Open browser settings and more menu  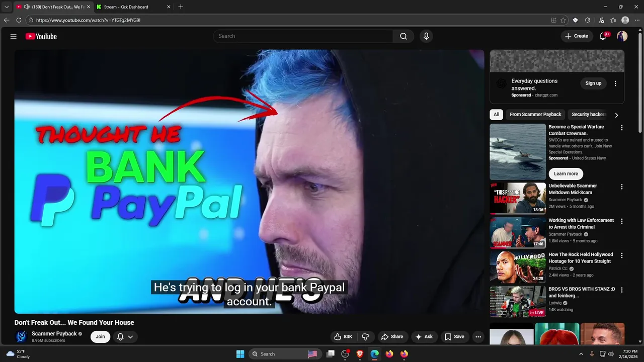click(637, 20)
